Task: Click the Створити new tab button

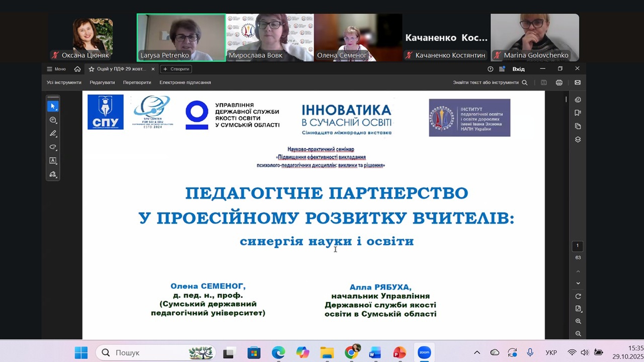Action: [x=176, y=69]
